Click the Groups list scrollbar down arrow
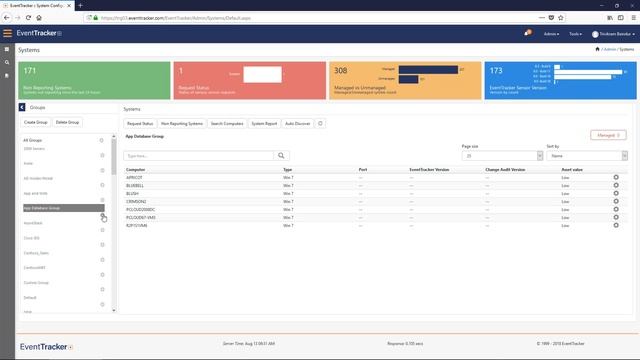The image size is (640, 360). click(113, 310)
